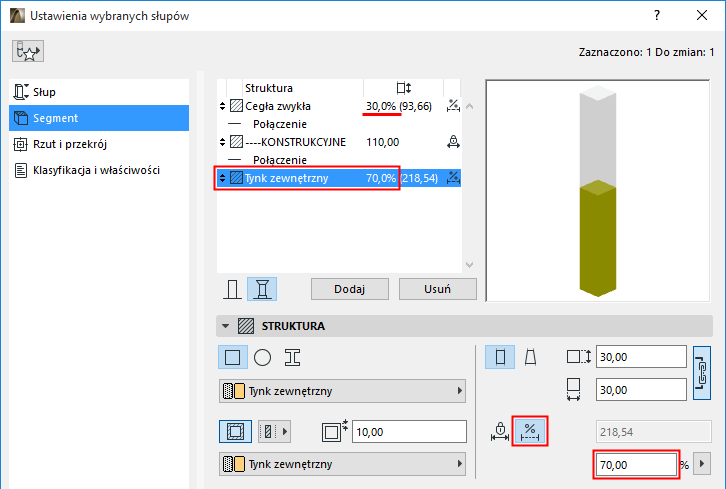The height and width of the screenshot is (489, 726).
Task: Click reorder handle of Cegła zwykła row
Action: (x=222, y=106)
